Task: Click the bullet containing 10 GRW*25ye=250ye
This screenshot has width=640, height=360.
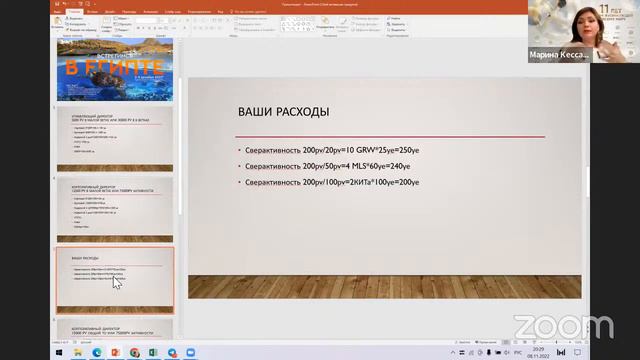Action: 332,150
